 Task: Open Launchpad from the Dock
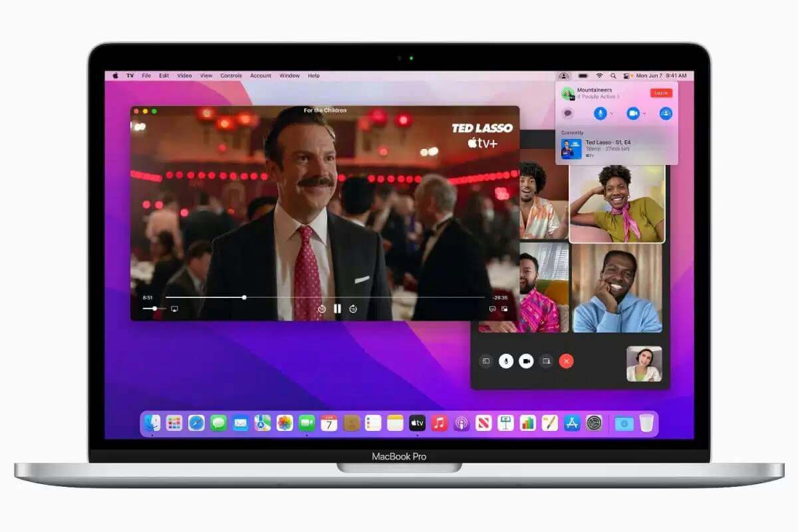point(174,422)
